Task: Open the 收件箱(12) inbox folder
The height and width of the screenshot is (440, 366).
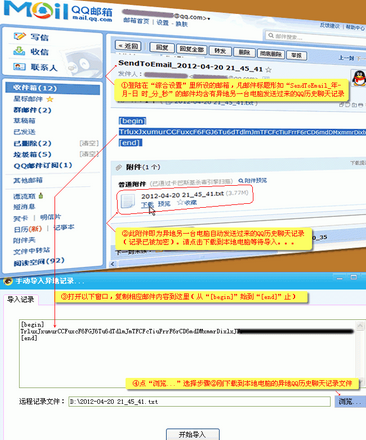Action: coord(53,88)
